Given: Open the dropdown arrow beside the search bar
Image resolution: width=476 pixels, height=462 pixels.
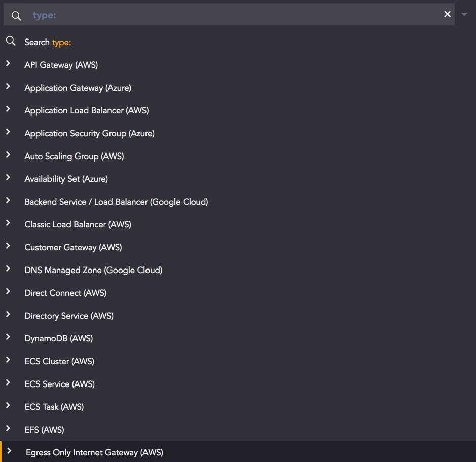Looking at the screenshot, I should (464, 14).
